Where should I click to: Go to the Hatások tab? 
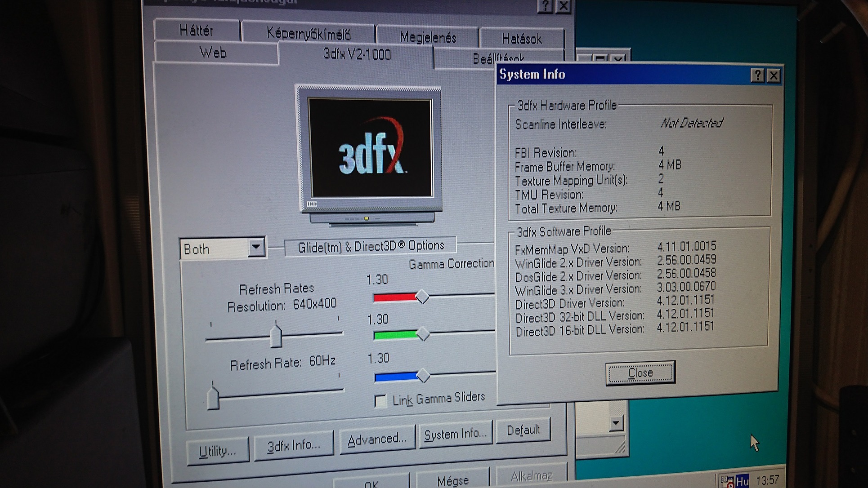(522, 39)
